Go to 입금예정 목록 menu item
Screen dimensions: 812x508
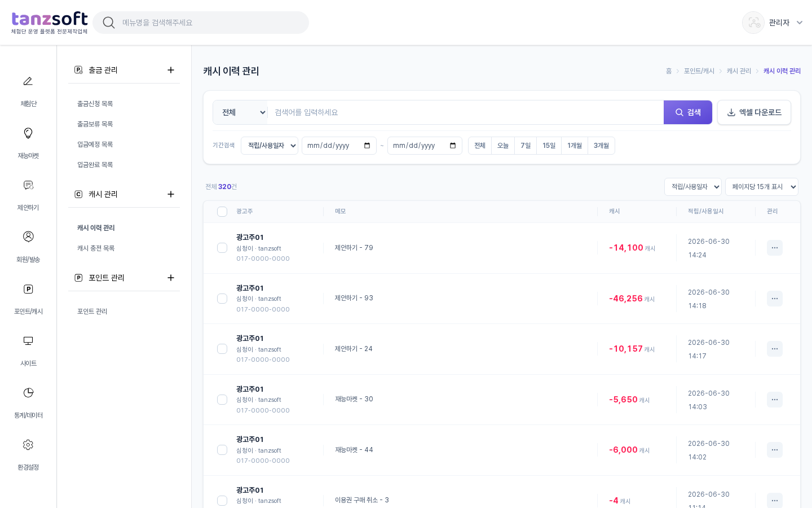point(95,144)
